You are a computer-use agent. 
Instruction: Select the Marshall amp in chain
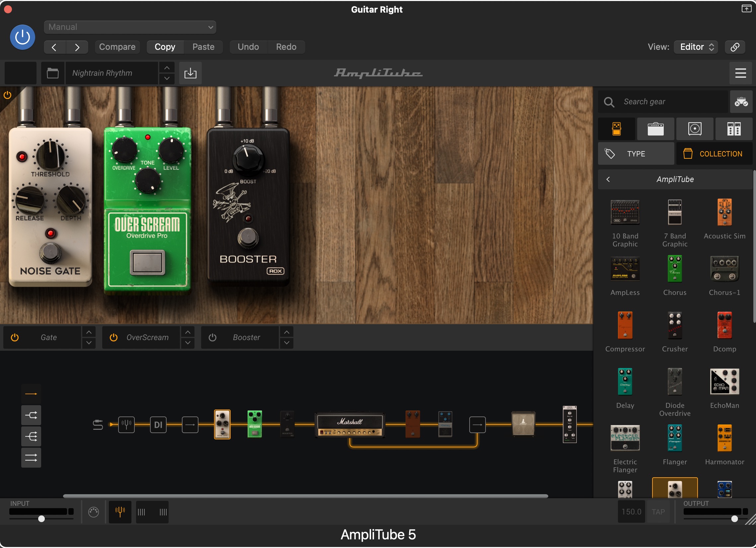[x=350, y=424]
